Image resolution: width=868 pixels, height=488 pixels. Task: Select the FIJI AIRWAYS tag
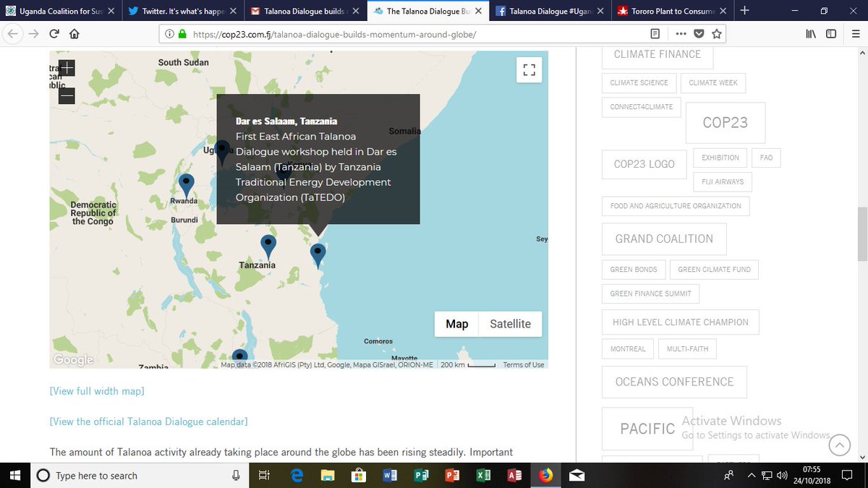(723, 181)
